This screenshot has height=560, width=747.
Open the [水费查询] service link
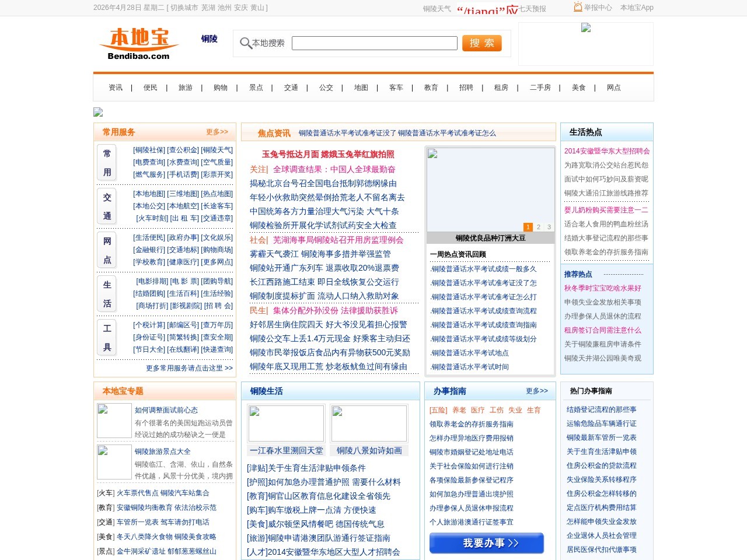pos(183,162)
